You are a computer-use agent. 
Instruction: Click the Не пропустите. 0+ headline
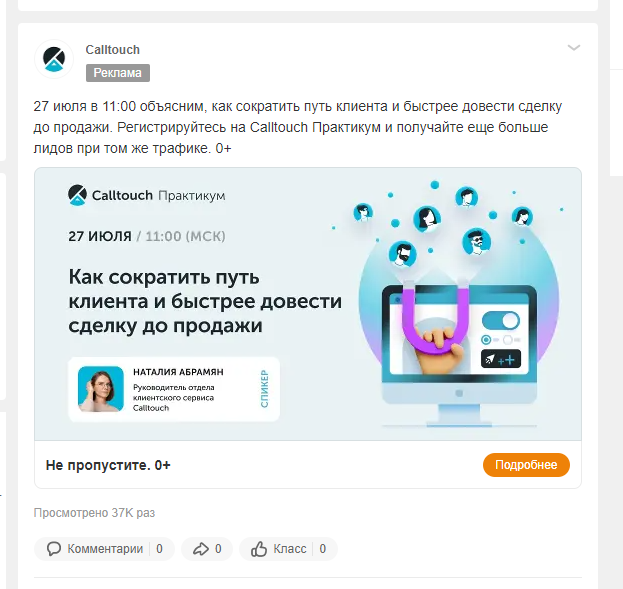pos(108,465)
